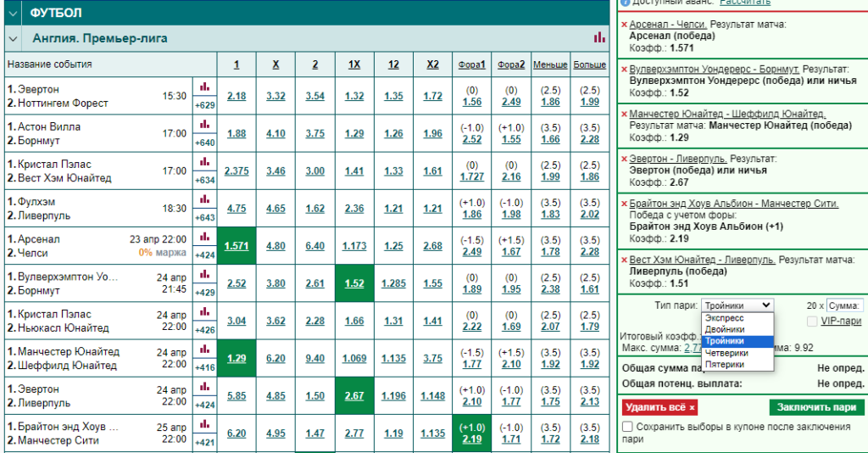Deselect highlighted 1.571 odds for Arsenal win
The image size is (868, 453).
coord(236,246)
